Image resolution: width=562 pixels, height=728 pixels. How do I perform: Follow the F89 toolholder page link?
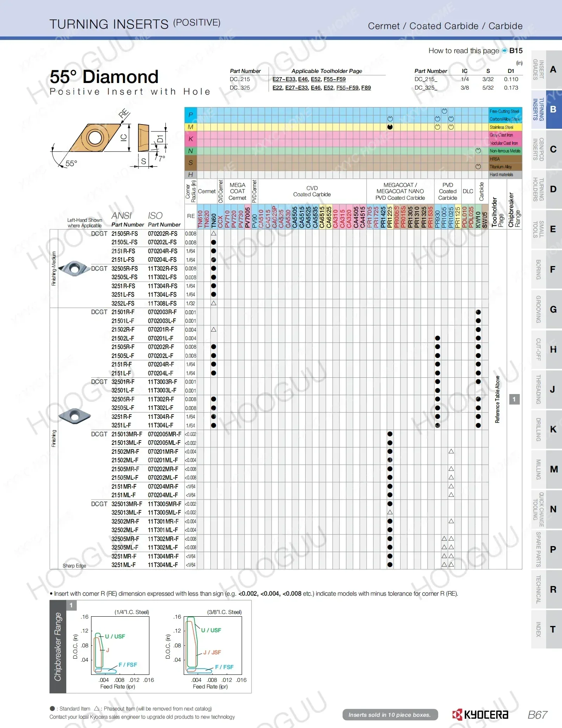click(366, 88)
